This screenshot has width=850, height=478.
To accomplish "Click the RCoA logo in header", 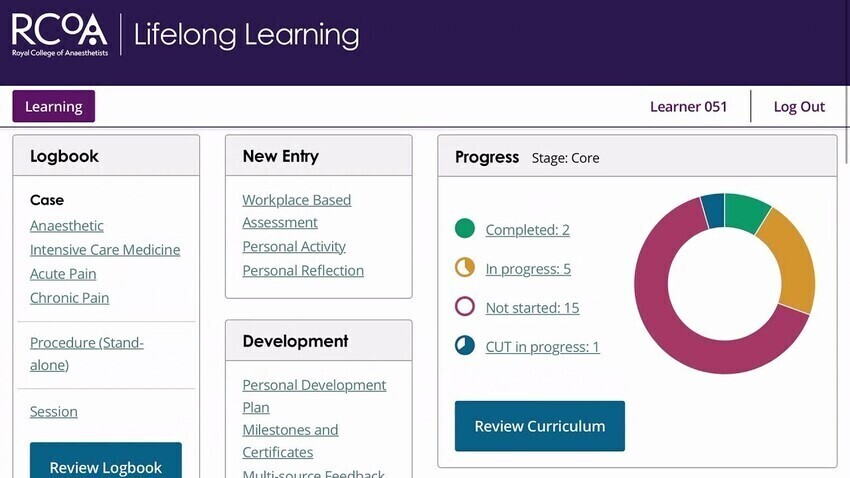I will 59,35.
